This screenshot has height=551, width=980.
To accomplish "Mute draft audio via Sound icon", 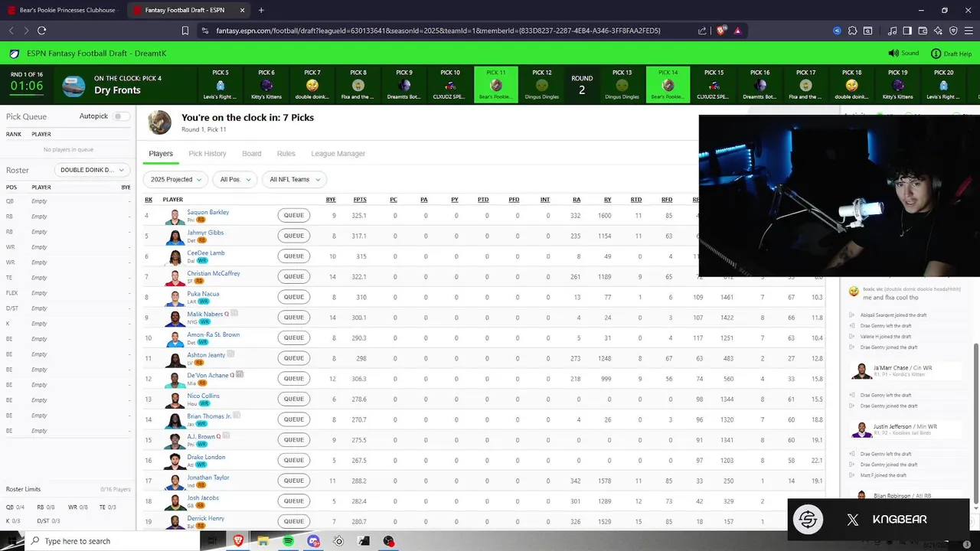I will click(x=903, y=54).
